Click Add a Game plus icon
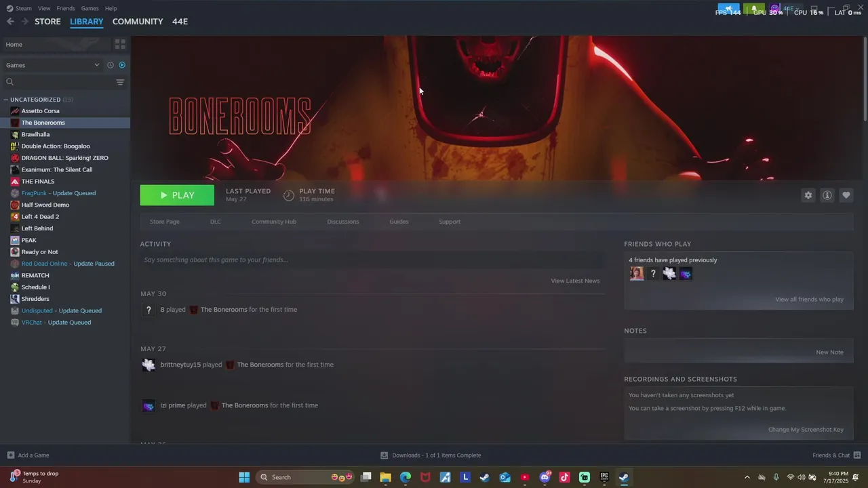This screenshot has width=868, height=488. coord(10,455)
